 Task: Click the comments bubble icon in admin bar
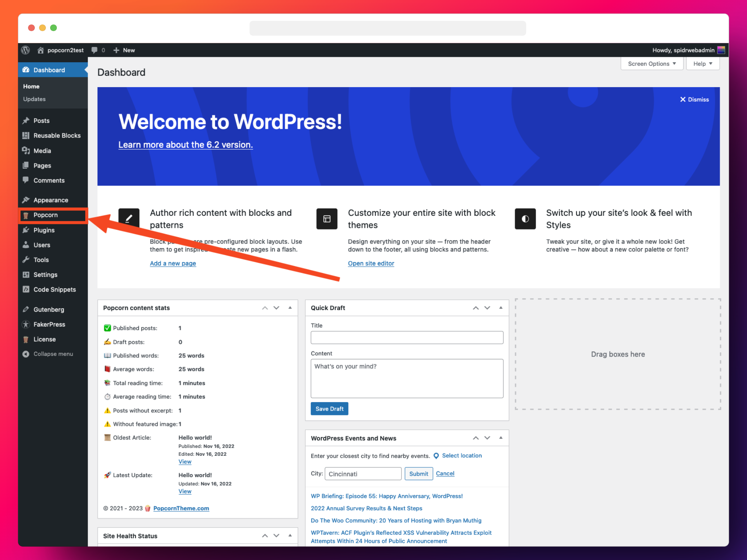95,50
